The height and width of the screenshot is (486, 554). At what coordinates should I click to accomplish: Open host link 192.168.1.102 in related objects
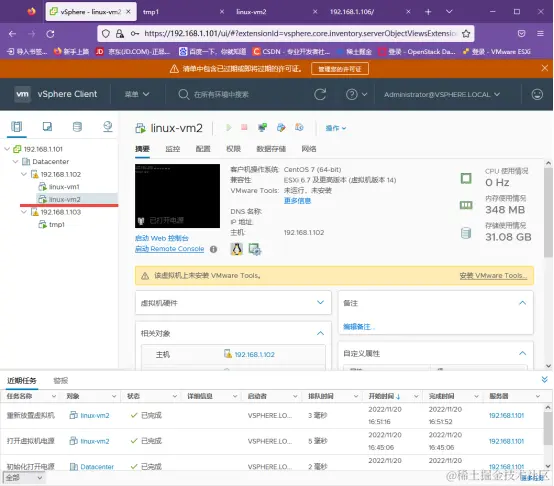click(x=254, y=354)
